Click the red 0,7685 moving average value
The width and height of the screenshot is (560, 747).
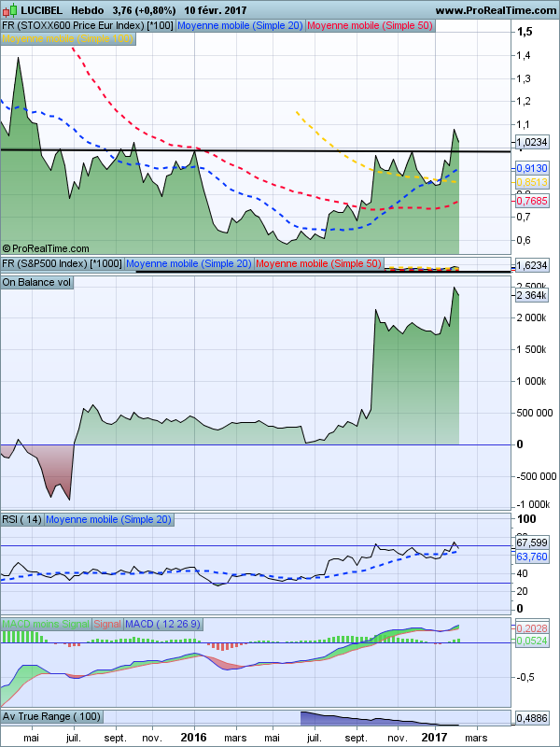tap(532, 202)
